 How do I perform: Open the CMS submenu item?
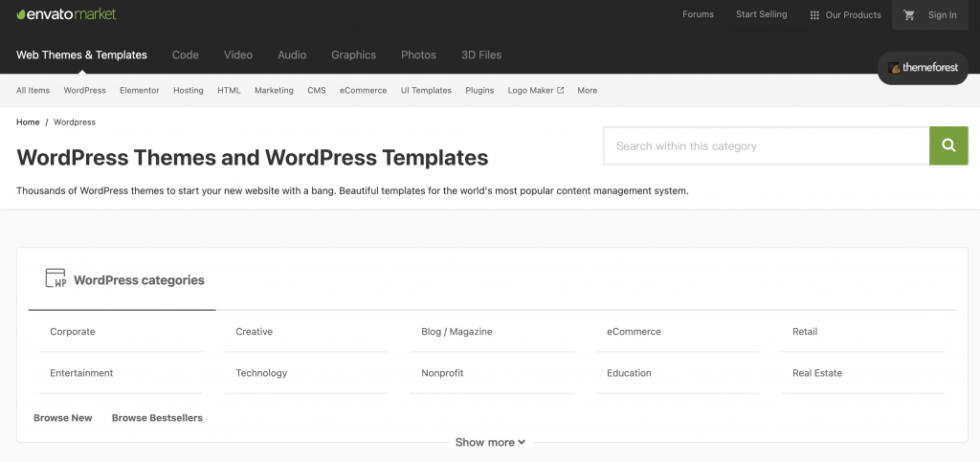pos(316,90)
